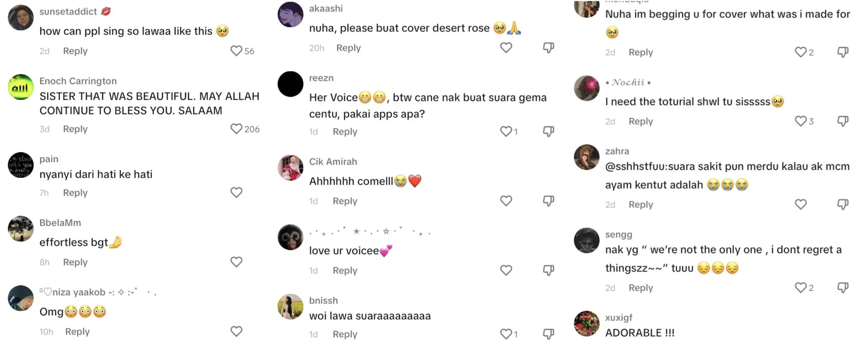Dislike akaashi's desert rose comment
This screenshot has width=868, height=345.
click(548, 47)
